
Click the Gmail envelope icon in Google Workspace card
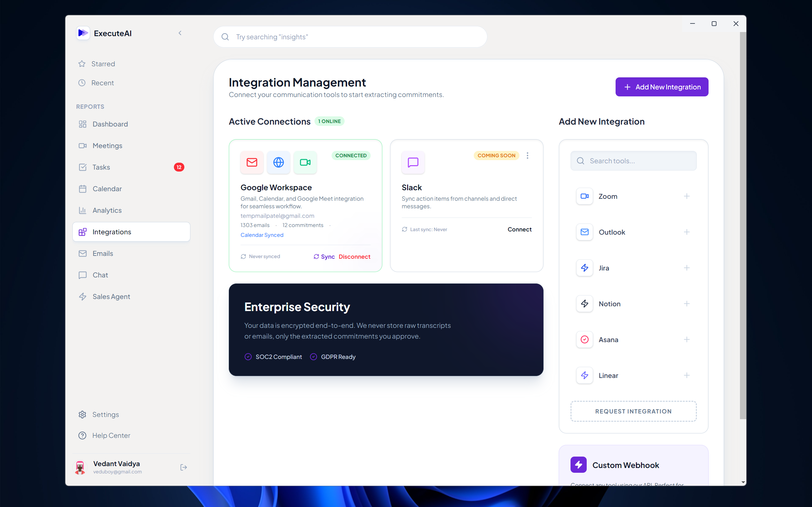tap(252, 162)
